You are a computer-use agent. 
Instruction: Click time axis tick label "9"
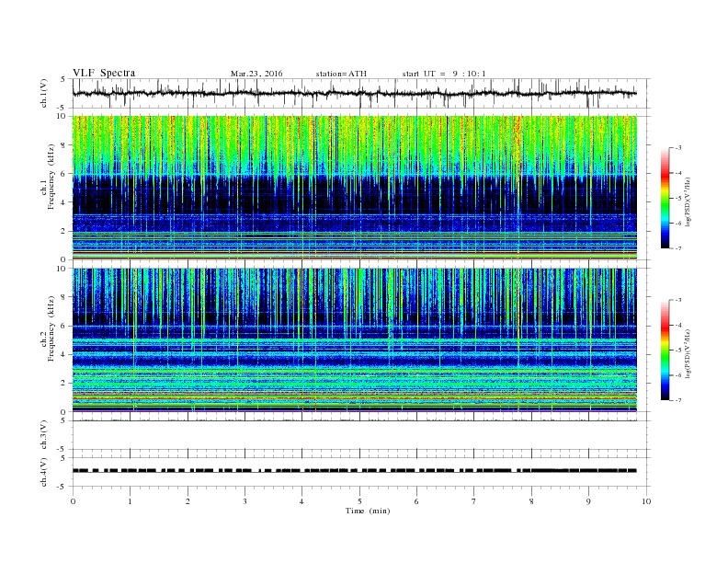[x=588, y=501]
